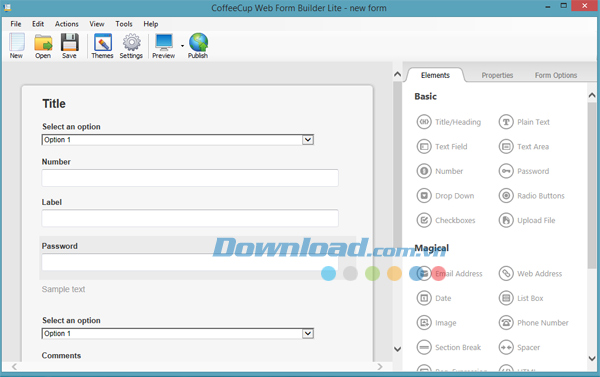Click inside the Number input field

pyautogui.click(x=190, y=178)
